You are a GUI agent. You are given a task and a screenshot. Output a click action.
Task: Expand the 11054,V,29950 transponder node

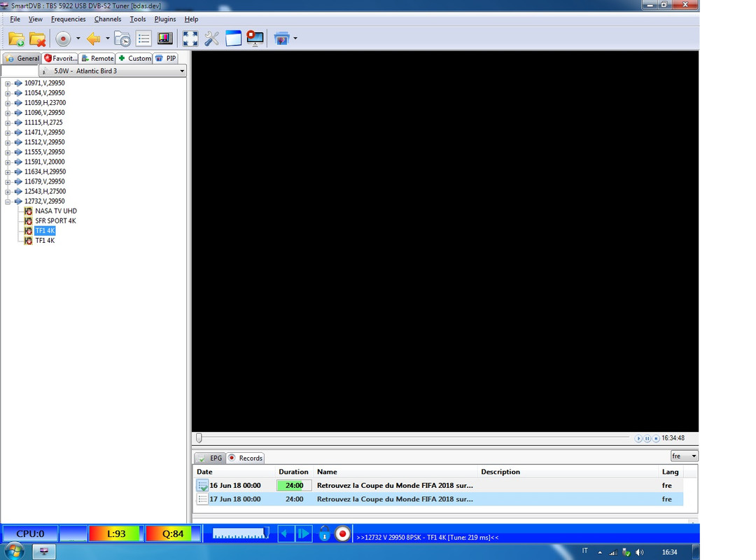(x=8, y=93)
